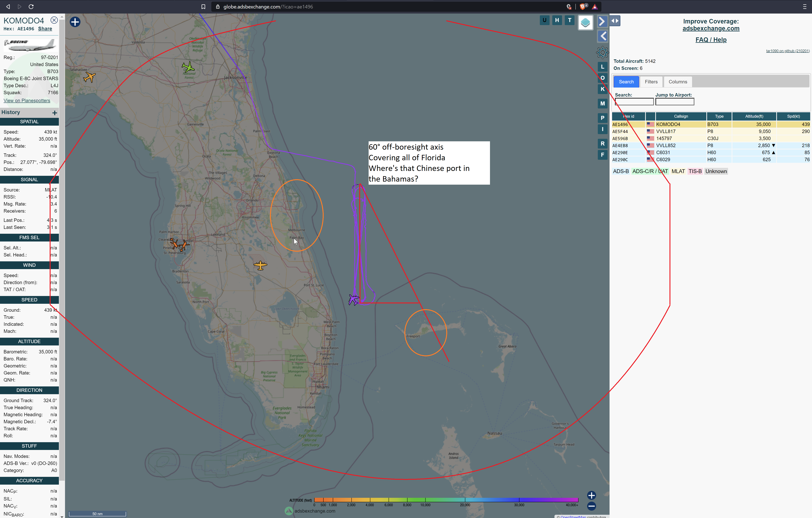812x518 pixels.
Task: Open the map layers switcher icon
Action: [585, 23]
